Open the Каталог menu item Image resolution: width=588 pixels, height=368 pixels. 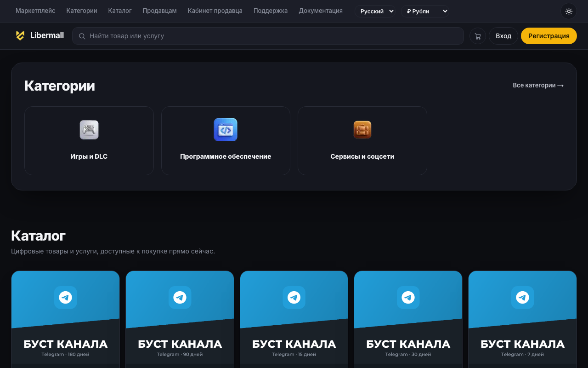120,11
